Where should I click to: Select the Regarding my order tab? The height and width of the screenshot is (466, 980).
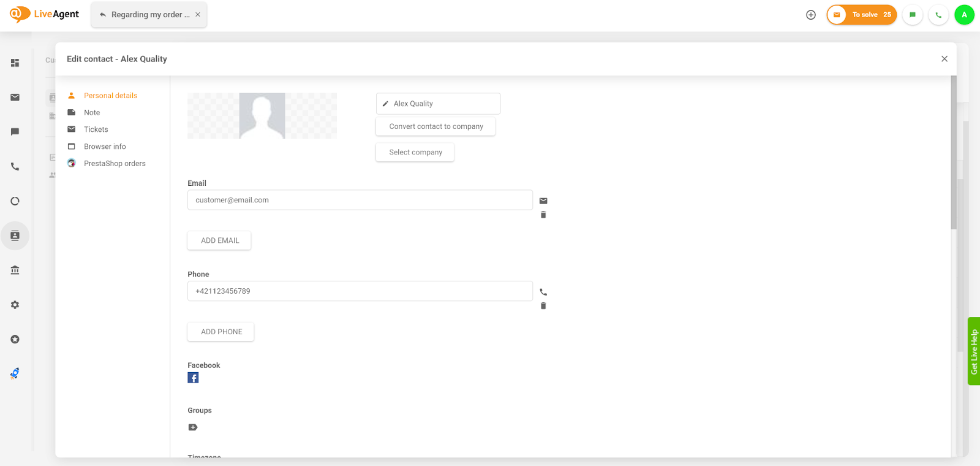146,15
